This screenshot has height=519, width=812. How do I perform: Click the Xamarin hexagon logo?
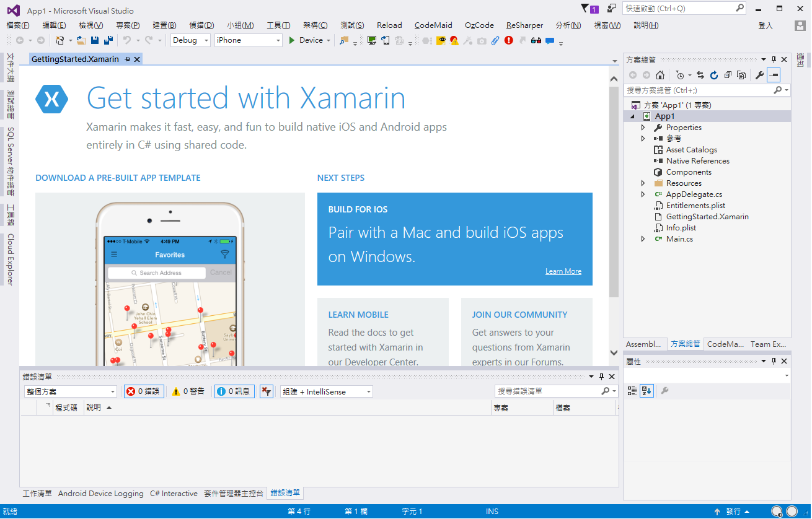tap(52, 99)
